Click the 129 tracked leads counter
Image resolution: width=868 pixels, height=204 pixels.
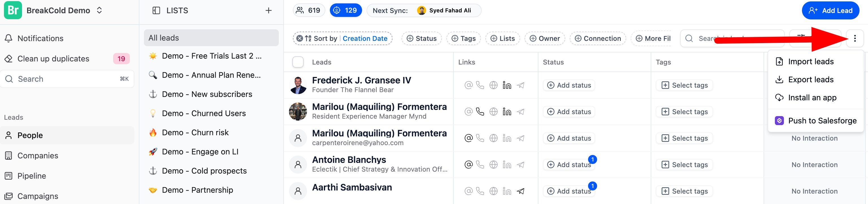pos(346,10)
